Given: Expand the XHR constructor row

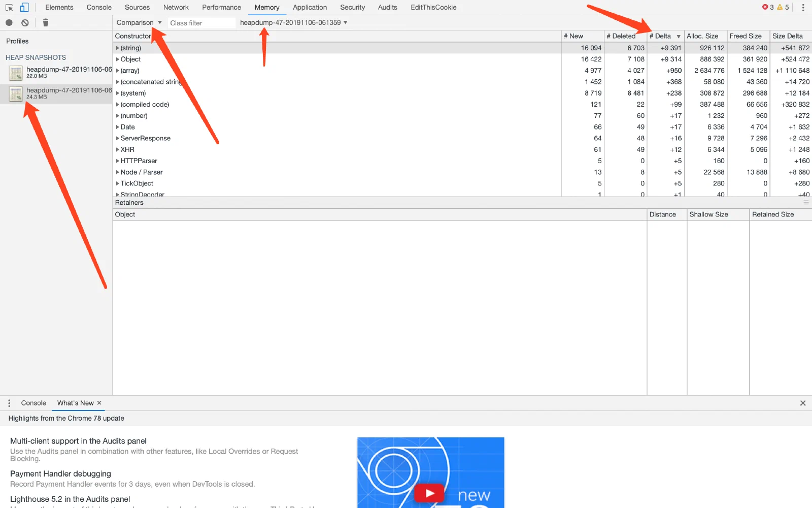Looking at the screenshot, I should (x=118, y=149).
